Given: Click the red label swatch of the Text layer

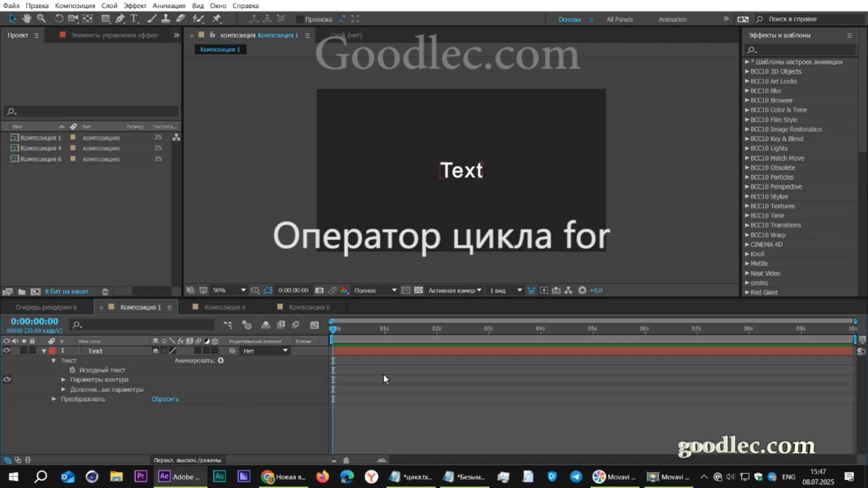Looking at the screenshot, I should 53,351.
